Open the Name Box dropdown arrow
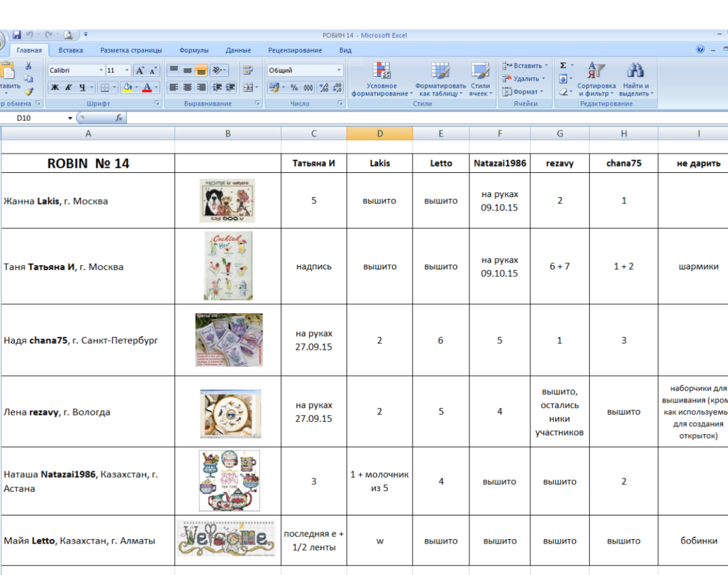728x575 pixels. point(70,118)
